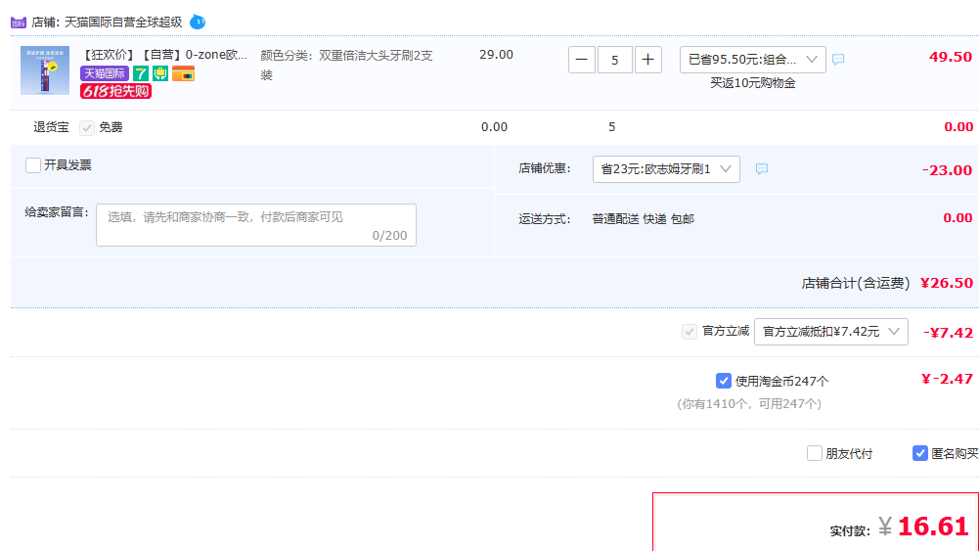980x551 pixels.
Task: Open Wangwang chat with the store
Action: click(198, 22)
